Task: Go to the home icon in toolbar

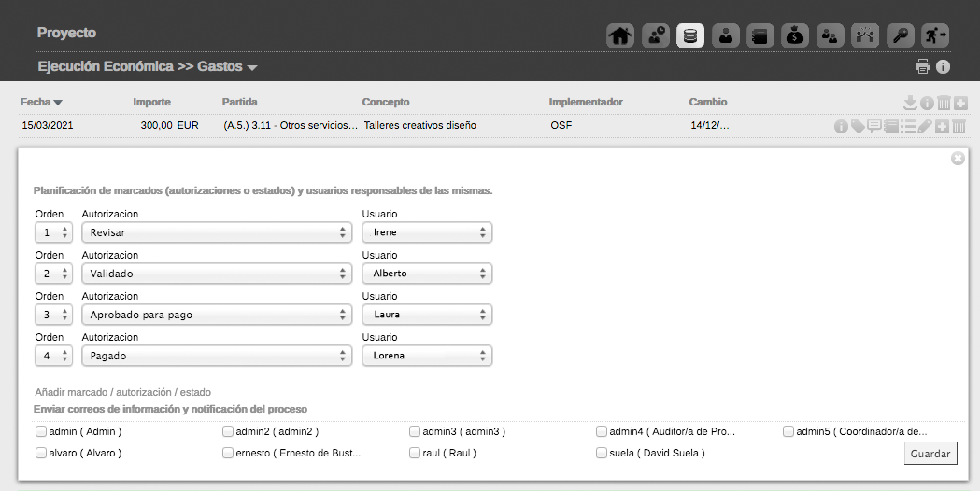Action: coord(620,35)
